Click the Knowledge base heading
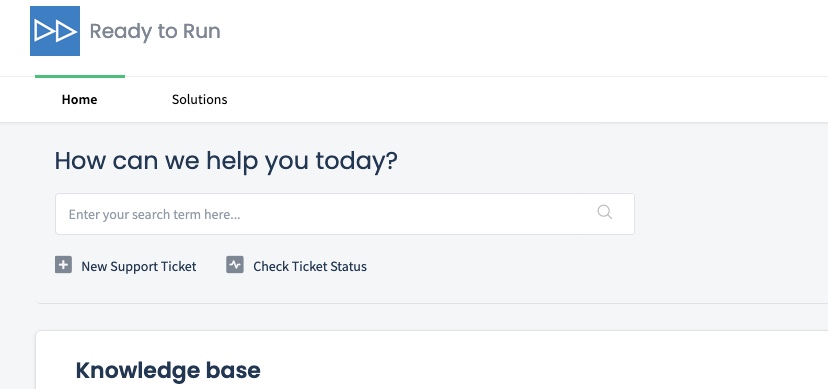 click(168, 370)
